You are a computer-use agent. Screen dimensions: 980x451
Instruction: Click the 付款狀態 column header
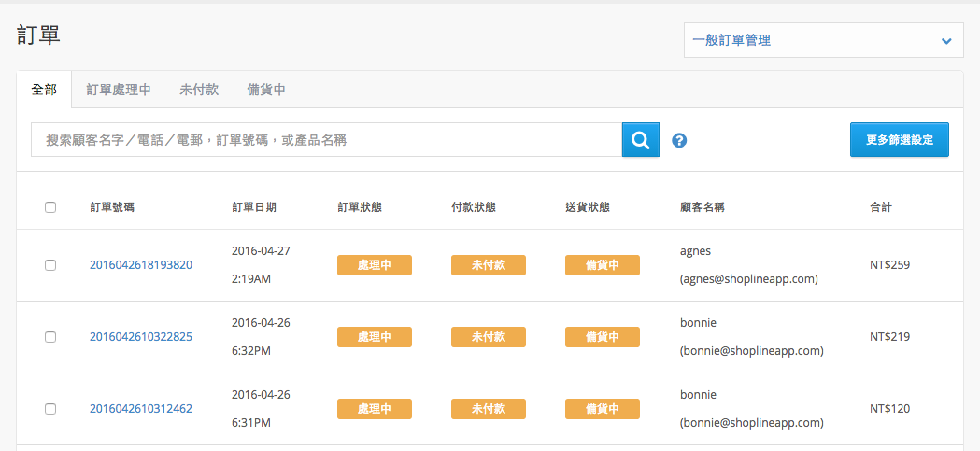coord(474,207)
